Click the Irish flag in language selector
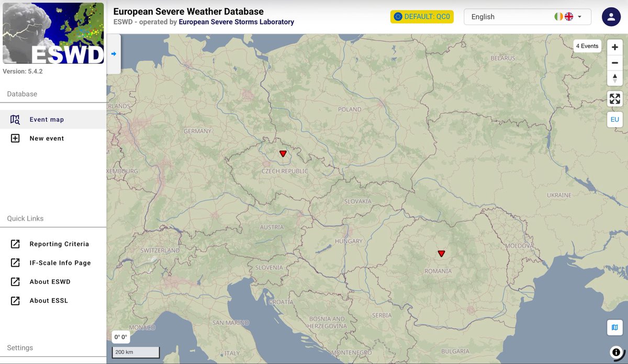 tap(559, 17)
